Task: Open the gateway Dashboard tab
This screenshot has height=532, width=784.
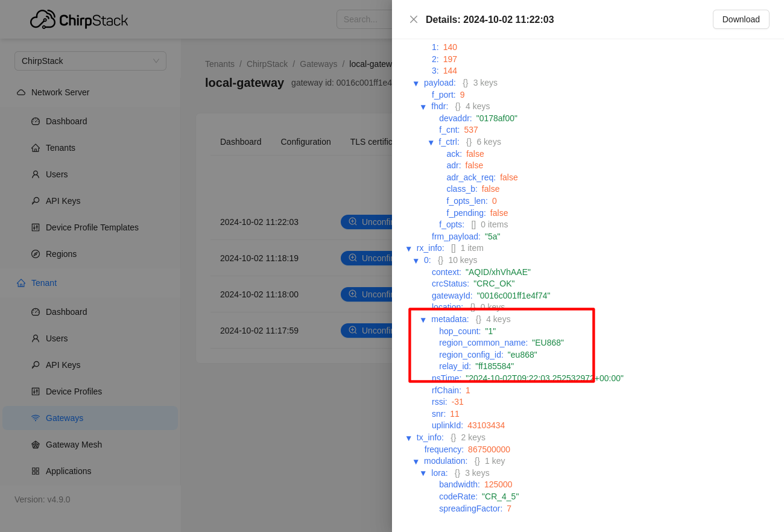Action: [241, 142]
